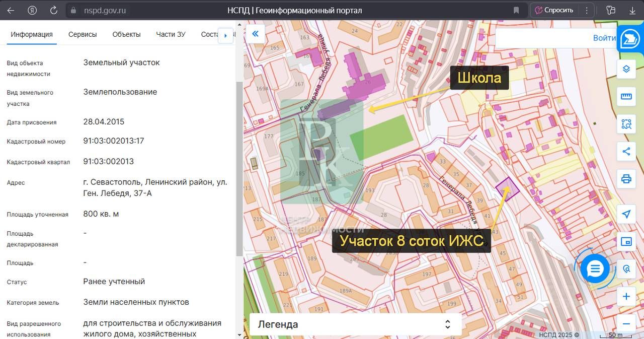Screen dimensions: 644x339
Task: Open the Объекты tab
Action: pyautogui.click(x=126, y=34)
